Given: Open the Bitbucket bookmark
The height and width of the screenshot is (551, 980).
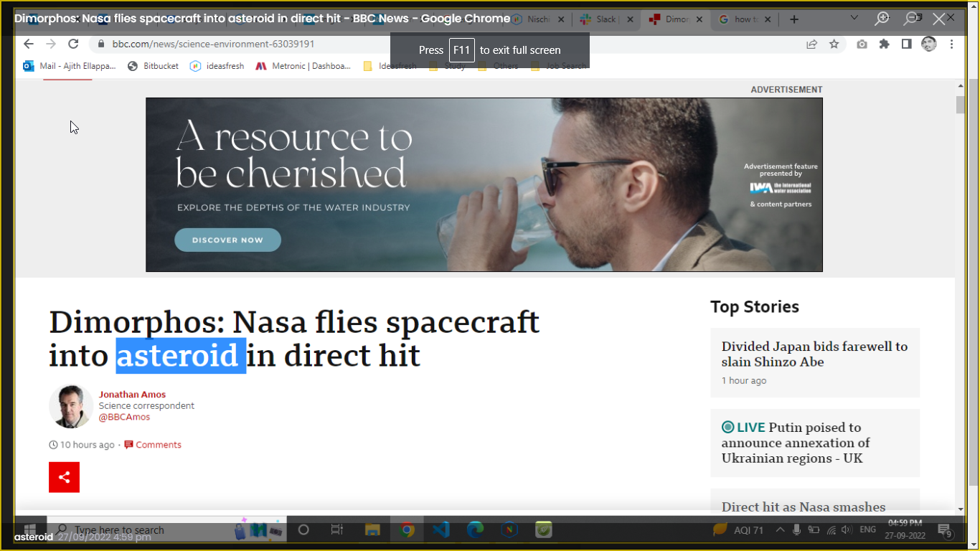Looking at the screenshot, I should point(153,66).
